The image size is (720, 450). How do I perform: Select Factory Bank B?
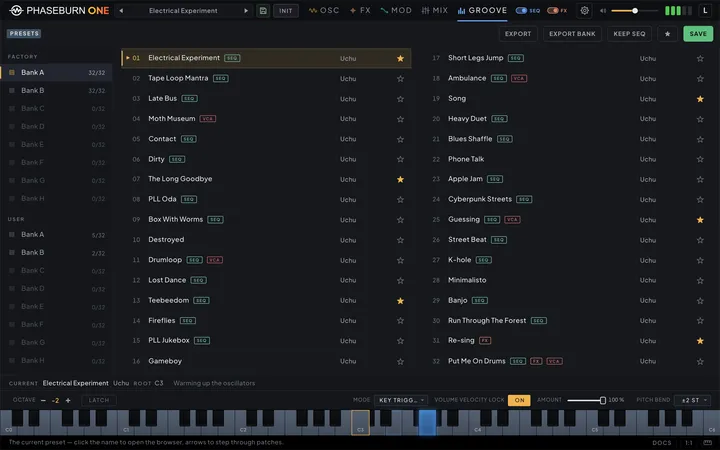[56, 90]
